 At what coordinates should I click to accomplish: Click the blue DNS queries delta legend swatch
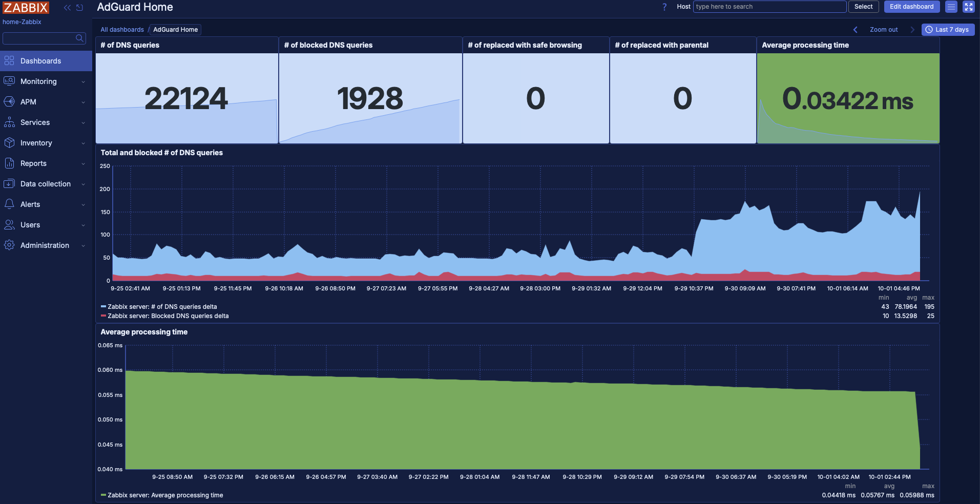click(103, 307)
